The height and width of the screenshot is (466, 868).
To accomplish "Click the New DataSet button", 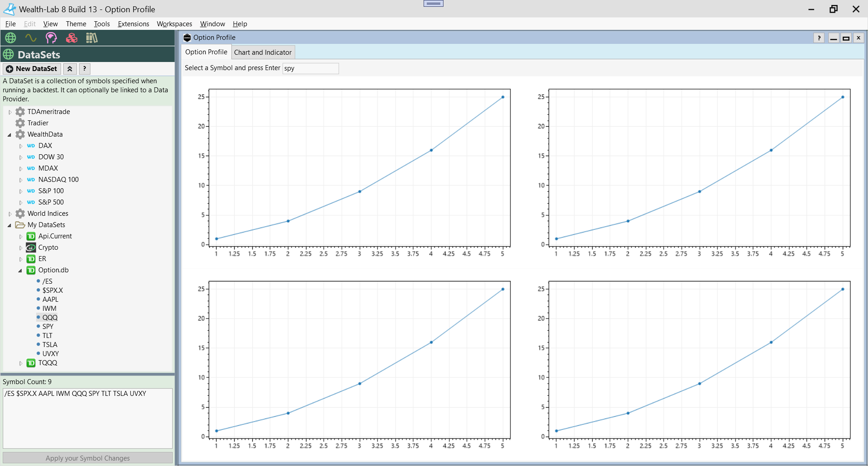I will (32, 69).
